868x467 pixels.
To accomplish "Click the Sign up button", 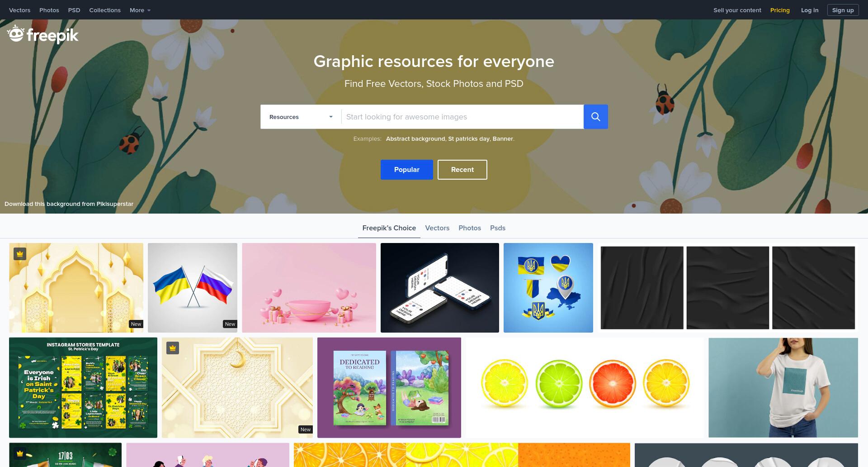I will (843, 10).
